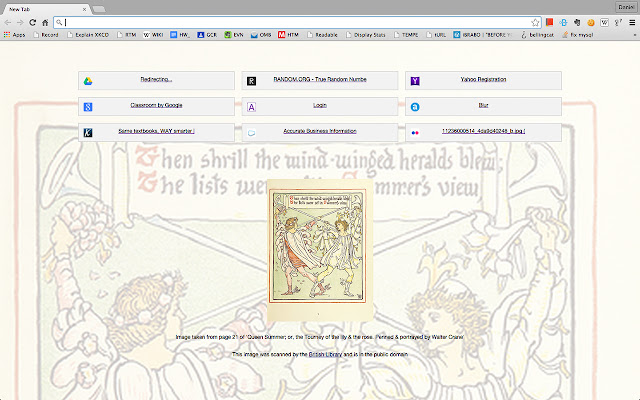Open the red book extension icon

tap(549, 22)
